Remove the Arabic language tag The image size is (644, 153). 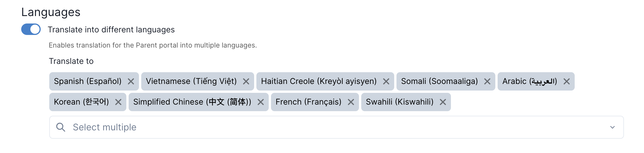(567, 82)
